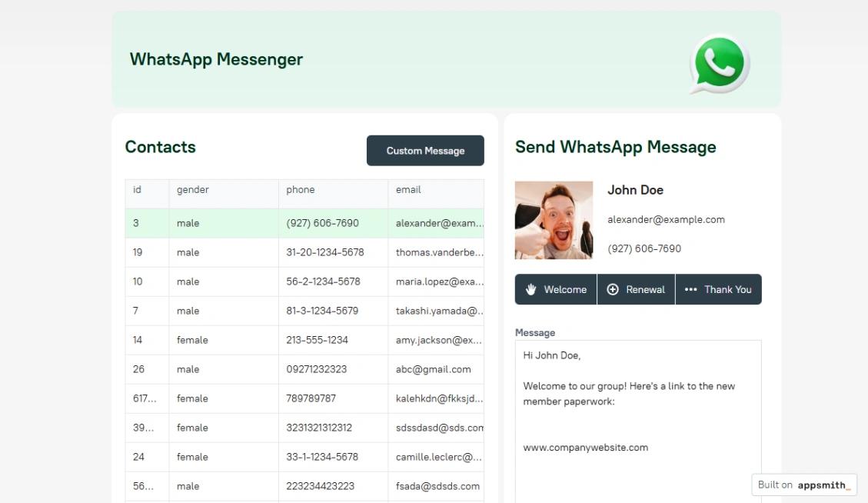Select the Renewal template button
Screen dimensions: 868x503
click(x=636, y=289)
